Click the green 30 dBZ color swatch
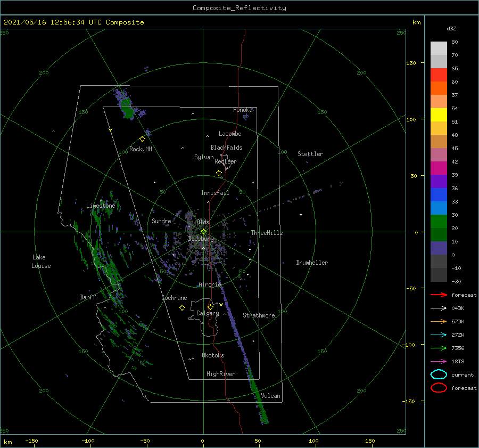Image resolution: width=479 pixels, height=448 pixels. coord(439,222)
